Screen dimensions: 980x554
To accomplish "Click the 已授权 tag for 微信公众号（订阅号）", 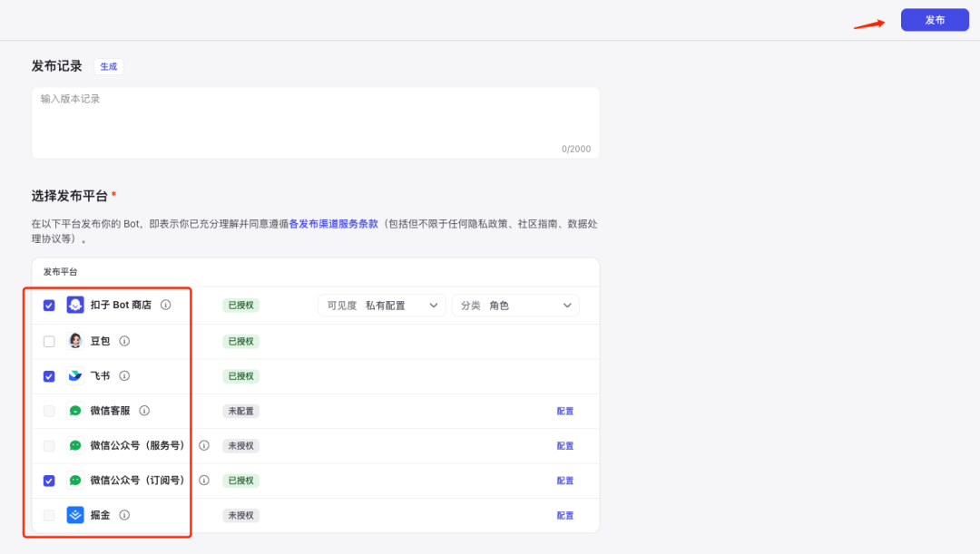I will coord(240,481).
